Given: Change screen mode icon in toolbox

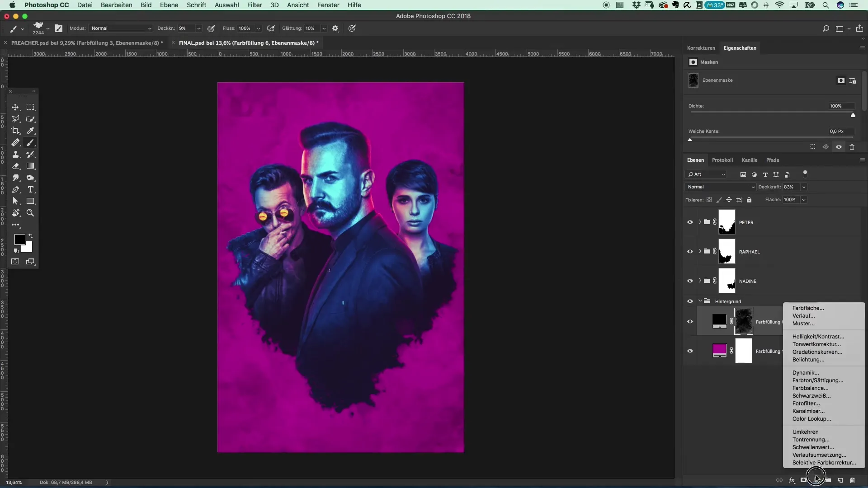Looking at the screenshot, I should (30, 262).
